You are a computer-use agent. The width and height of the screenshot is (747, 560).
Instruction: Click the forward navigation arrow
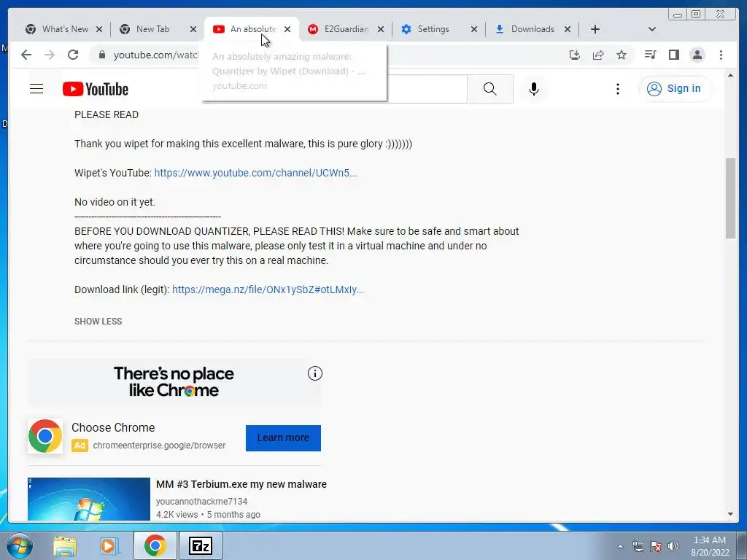click(x=50, y=55)
